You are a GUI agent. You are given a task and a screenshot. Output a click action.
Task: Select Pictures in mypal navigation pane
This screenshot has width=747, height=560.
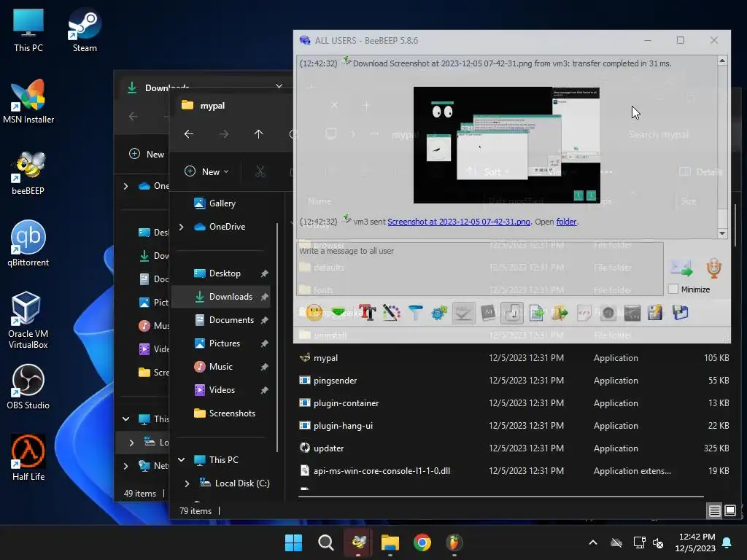tap(221, 343)
